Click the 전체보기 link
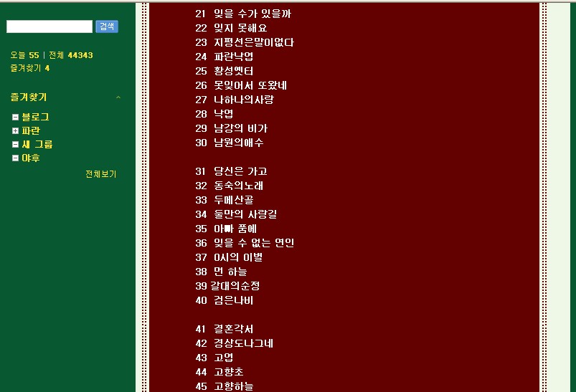The image size is (576, 392). tap(100, 174)
